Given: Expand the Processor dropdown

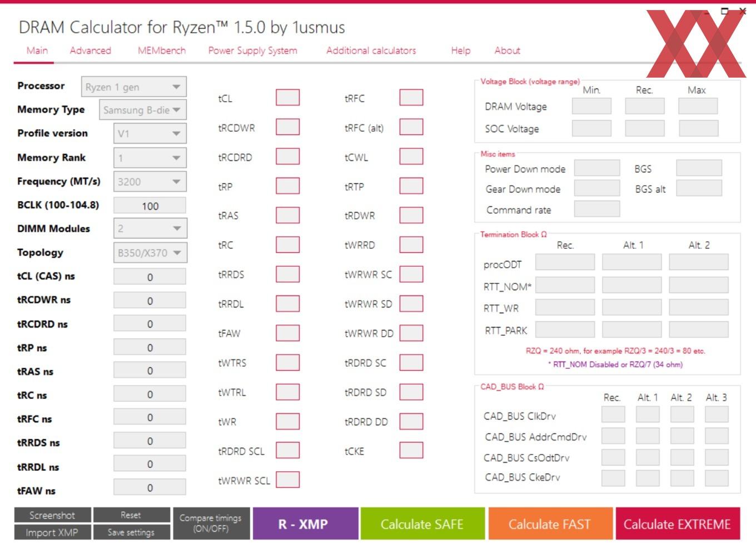Looking at the screenshot, I should tap(134, 87).
